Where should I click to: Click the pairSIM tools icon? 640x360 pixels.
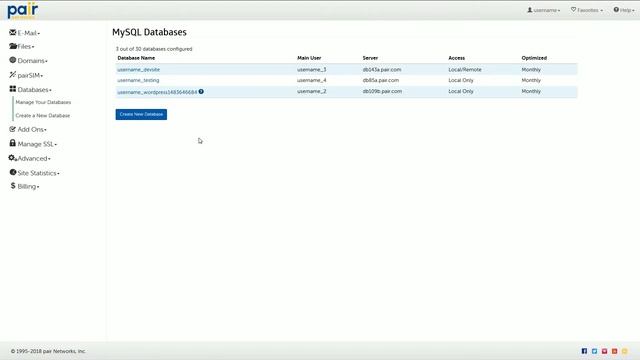click(13, 75)
